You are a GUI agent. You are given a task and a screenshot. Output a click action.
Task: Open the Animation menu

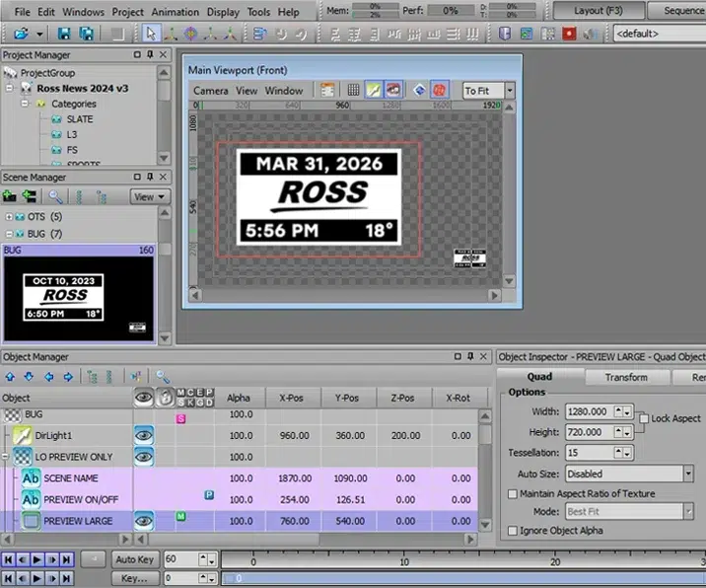pyautogui.click(x=175, y=12)
